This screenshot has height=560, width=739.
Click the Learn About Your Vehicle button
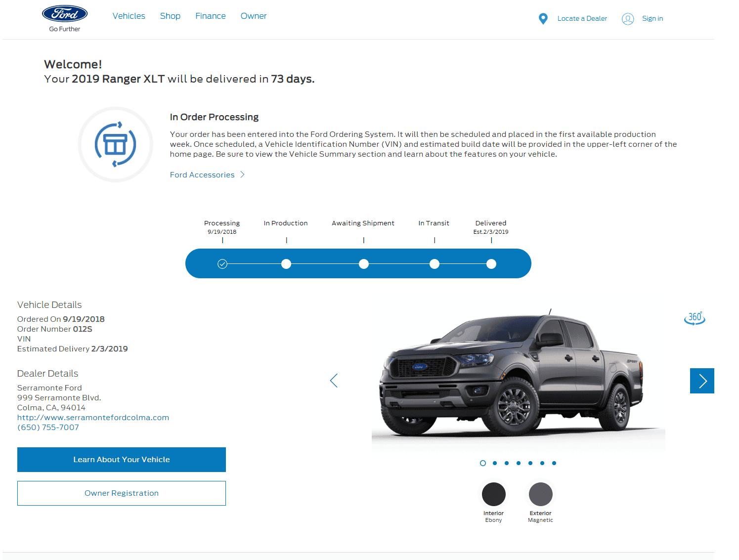click(x=122, y=460)
